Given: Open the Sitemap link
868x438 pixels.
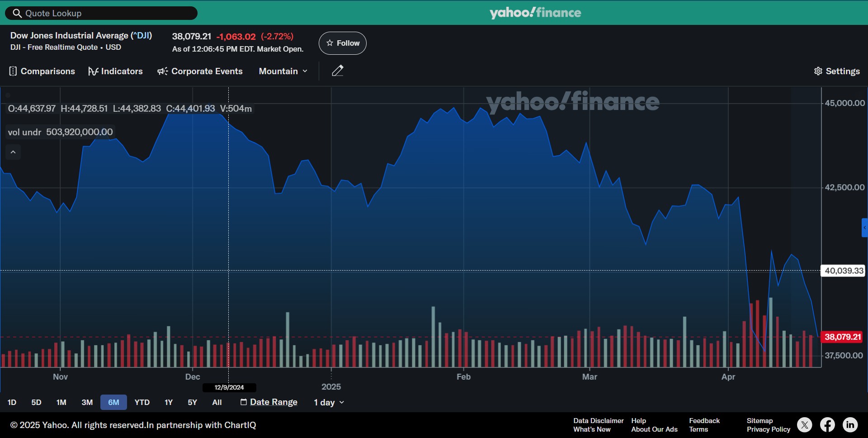Looking at the screenshot, I should pos(759,421).
